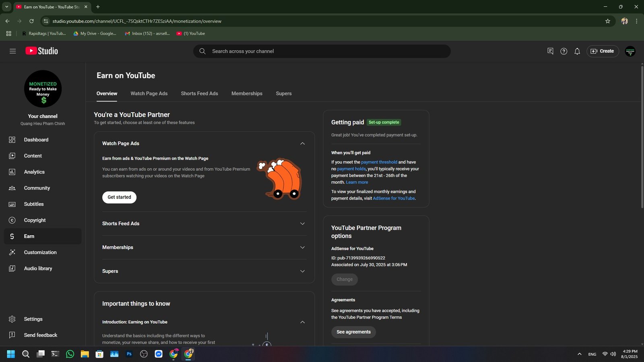Click the channel search field
The width and height of the screenshot is (644, 362).
pyautogui.click(x=322, y=51)
